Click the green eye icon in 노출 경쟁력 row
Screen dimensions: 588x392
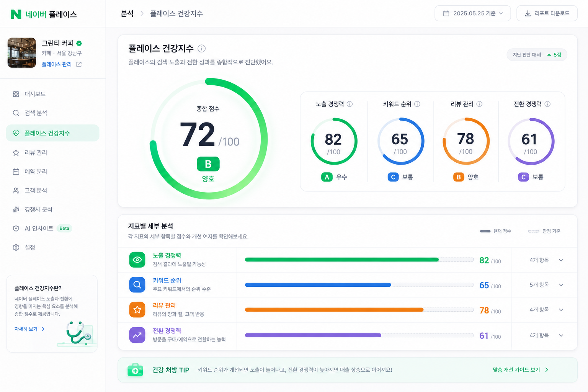137,260
